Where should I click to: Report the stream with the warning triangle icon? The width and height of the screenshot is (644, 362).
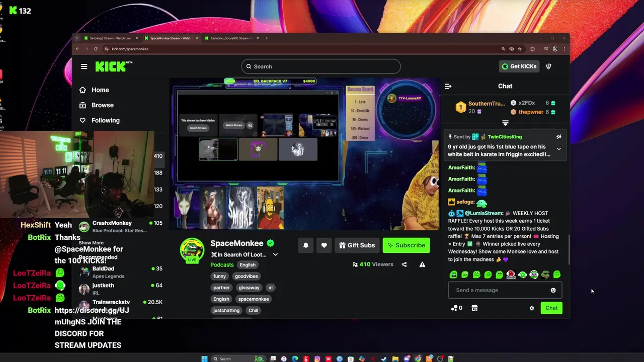pyautogui.click(x=422, y=264)
